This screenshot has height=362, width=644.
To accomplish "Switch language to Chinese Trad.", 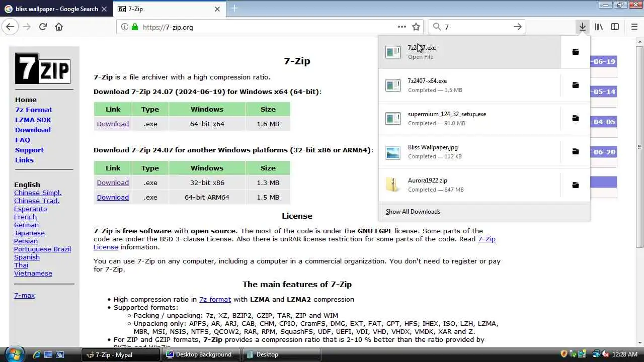I will tap(37, 201).
